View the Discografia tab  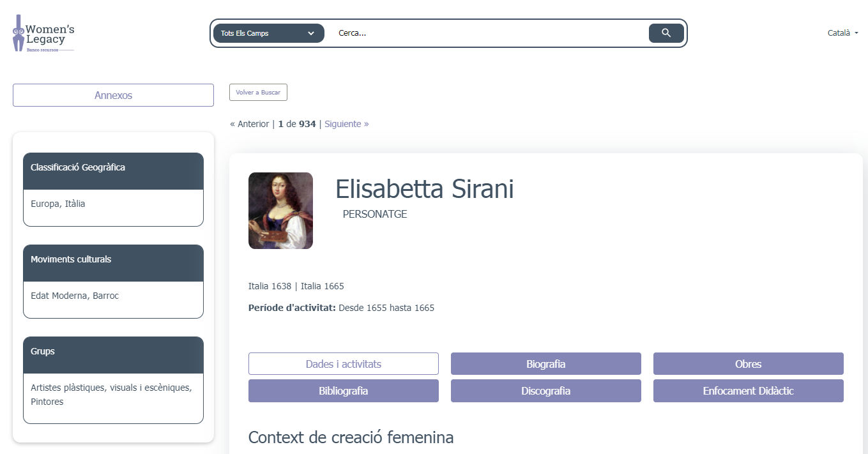point(545,391)
